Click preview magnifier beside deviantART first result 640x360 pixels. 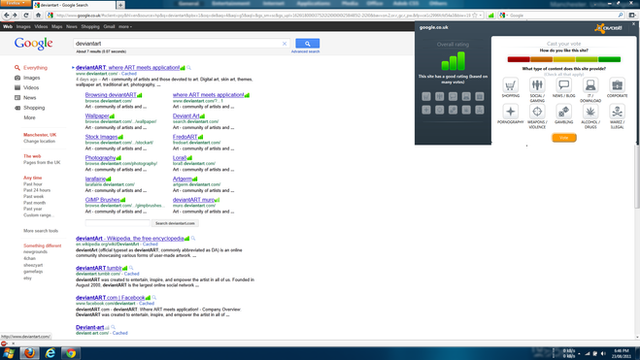coord(189,68)
